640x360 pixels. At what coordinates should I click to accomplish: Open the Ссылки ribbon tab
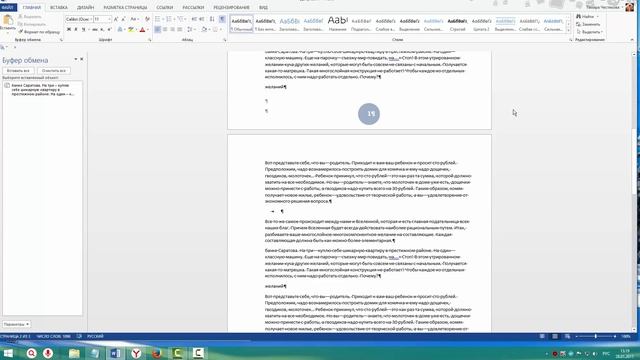164,8
